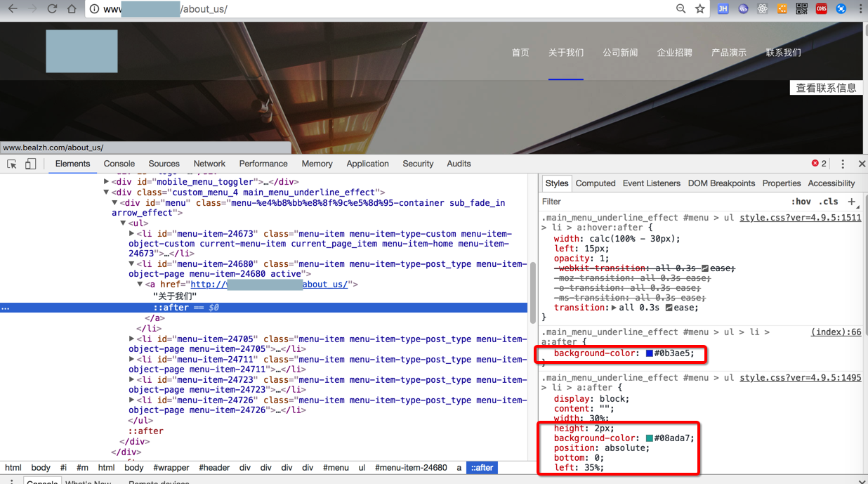Open the Accessibility tab

coord(831,183)
